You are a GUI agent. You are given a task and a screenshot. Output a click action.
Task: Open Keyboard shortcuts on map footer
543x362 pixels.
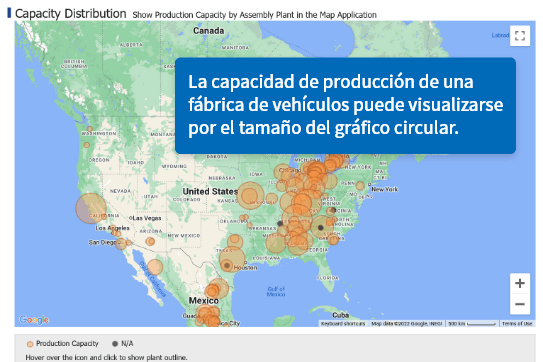pos(343,324)
